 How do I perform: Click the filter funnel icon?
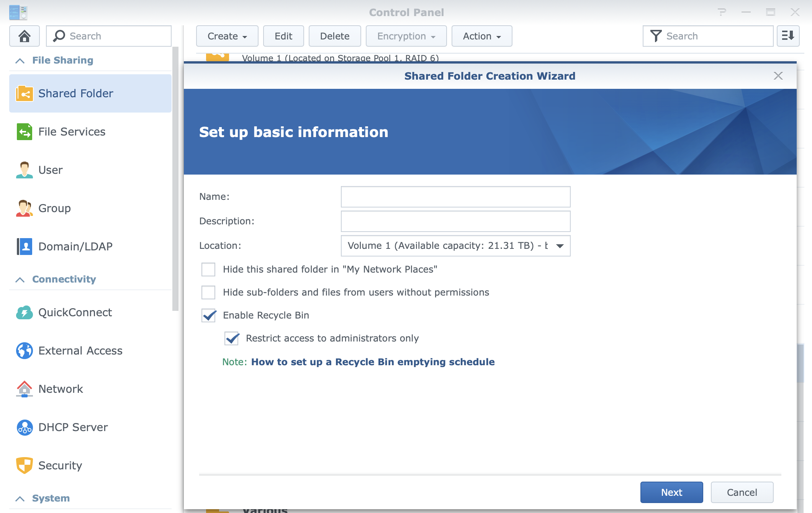[656, 36]
